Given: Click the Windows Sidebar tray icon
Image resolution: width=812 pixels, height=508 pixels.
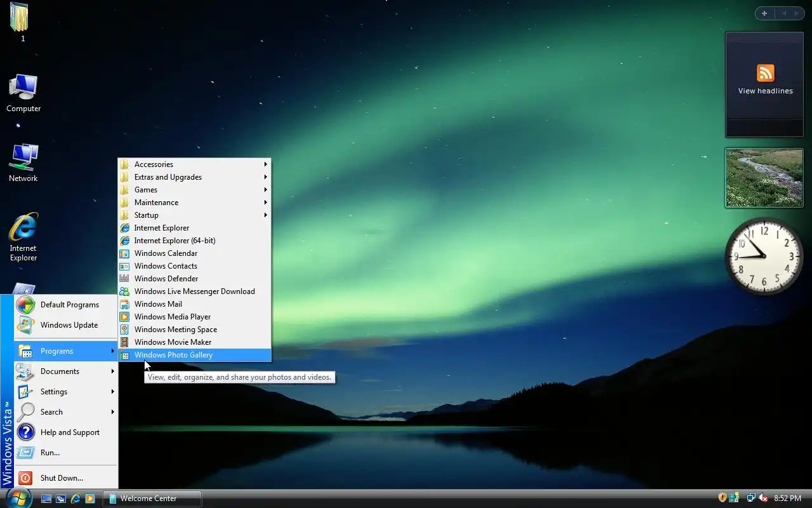Looking at the screenshot, I should pyautogui.click(x=734, y=498).
